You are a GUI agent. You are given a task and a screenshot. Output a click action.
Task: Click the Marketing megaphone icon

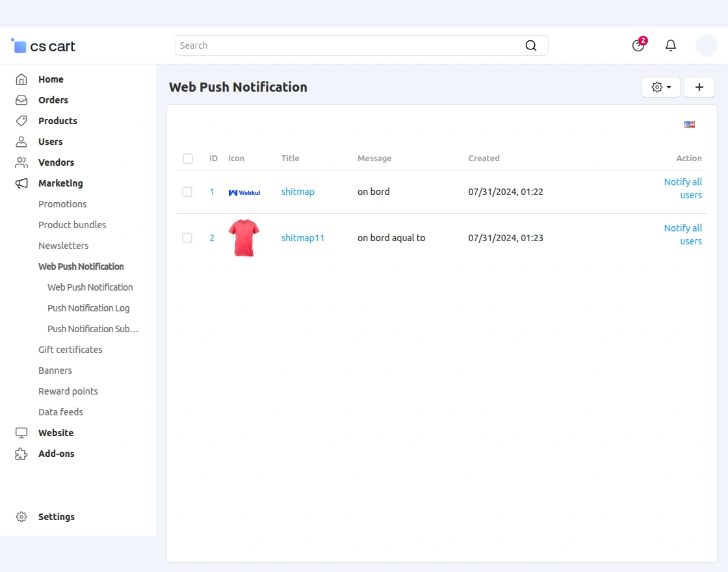21,183
